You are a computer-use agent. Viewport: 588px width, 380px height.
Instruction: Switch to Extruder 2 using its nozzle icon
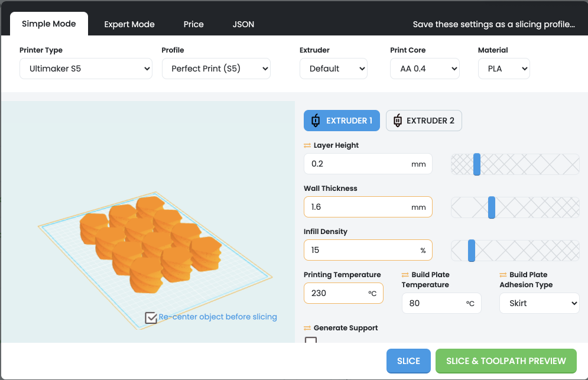click(398, 120)
